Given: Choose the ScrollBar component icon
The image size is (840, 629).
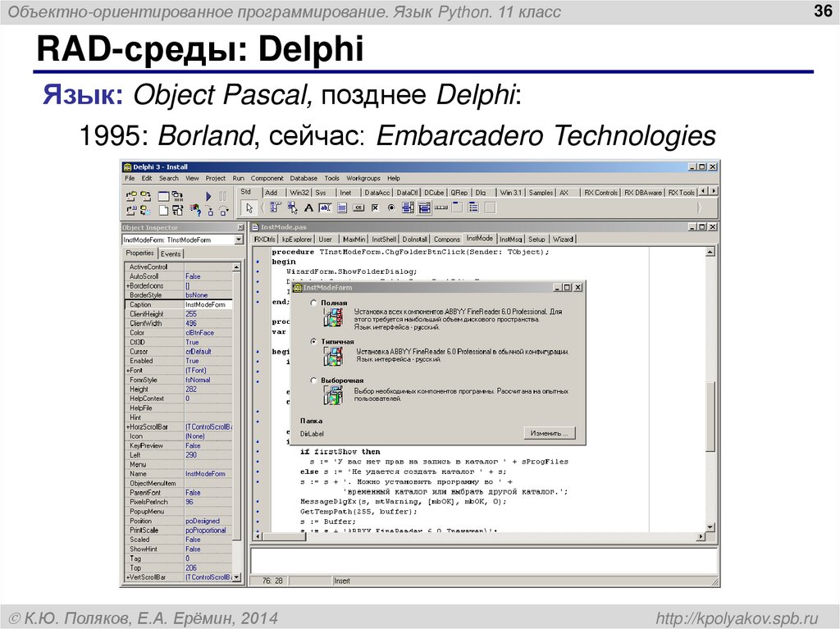Looking at the screenshot, I should [x=441, y=207].
